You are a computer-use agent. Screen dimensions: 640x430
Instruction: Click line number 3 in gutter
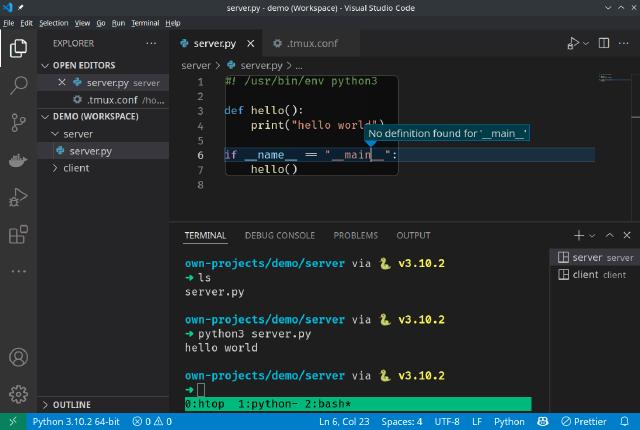[200, 111]
